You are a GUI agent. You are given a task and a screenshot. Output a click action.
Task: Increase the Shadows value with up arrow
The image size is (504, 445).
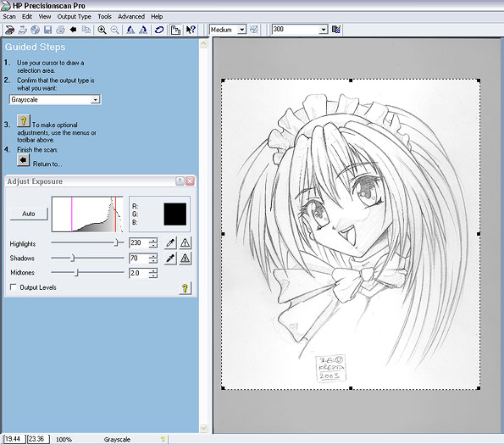point(153,256)
